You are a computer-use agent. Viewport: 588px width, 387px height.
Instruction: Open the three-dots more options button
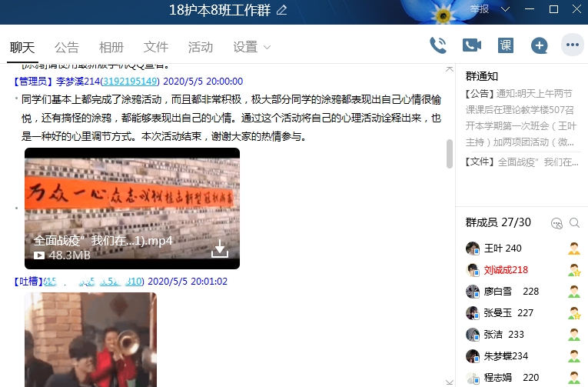572,45
